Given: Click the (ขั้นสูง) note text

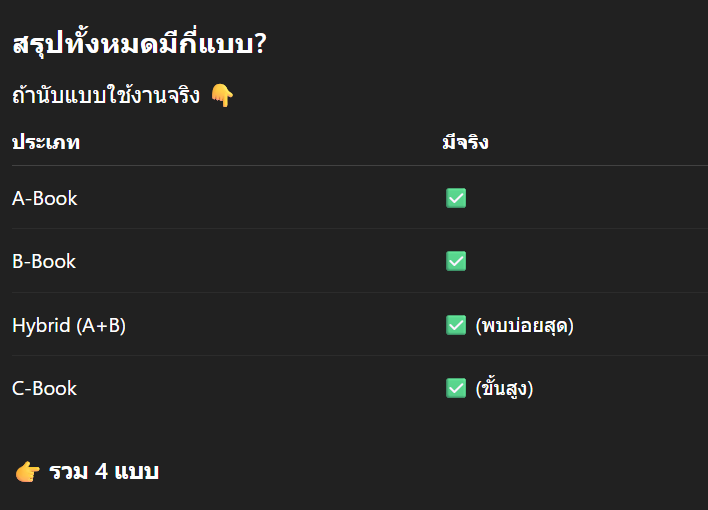Looking at the screenshot, I should pos(505,388).
